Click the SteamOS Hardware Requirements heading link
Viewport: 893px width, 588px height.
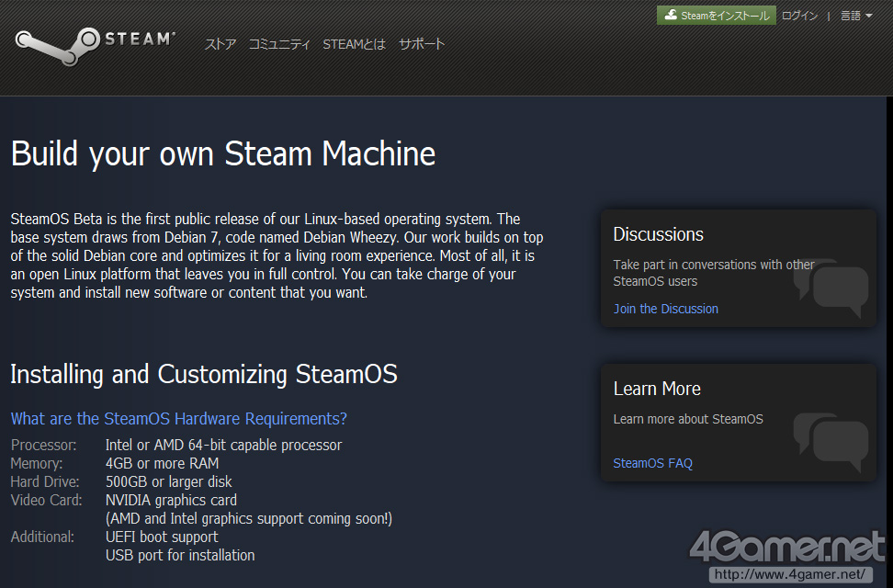point(179,419)
